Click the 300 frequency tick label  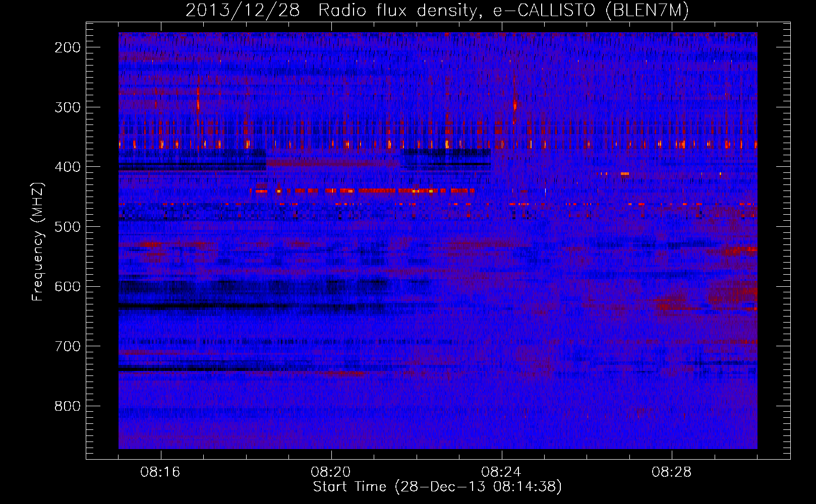67,107
